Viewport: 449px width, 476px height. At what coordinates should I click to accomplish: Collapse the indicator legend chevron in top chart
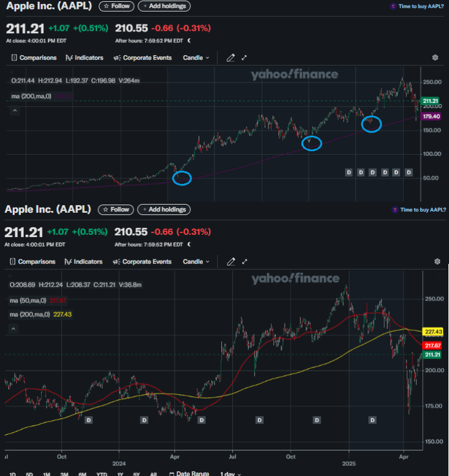(x=15, y=110)
